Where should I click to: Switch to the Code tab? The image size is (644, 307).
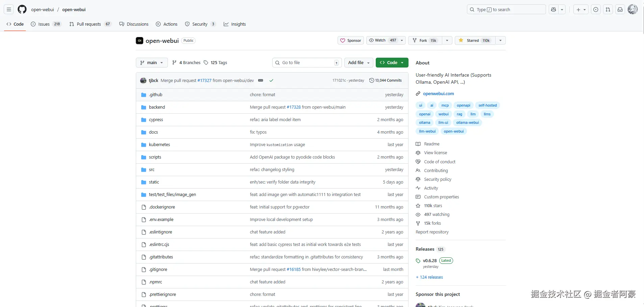(15, 24)
